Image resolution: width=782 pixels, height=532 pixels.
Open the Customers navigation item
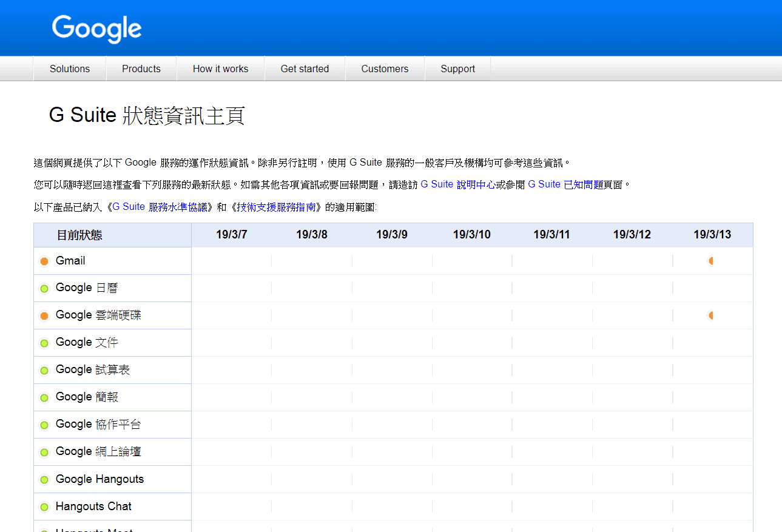click(x=385, y=69)
